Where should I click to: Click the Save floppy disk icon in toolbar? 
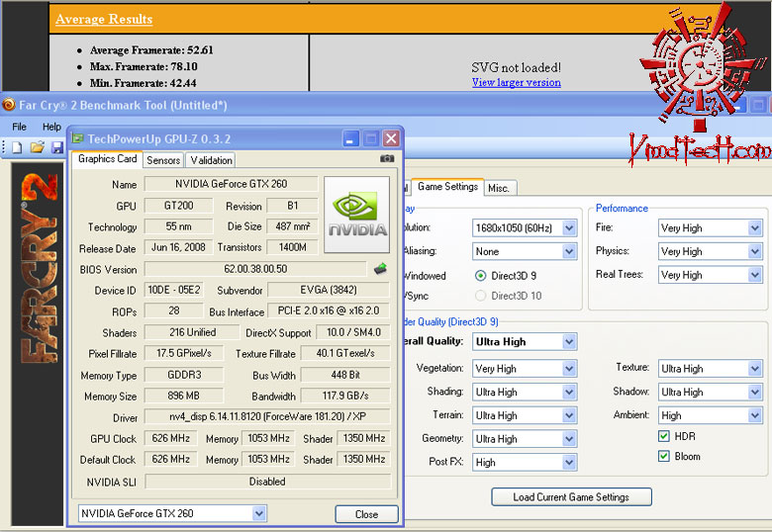[x=57, y=147]
